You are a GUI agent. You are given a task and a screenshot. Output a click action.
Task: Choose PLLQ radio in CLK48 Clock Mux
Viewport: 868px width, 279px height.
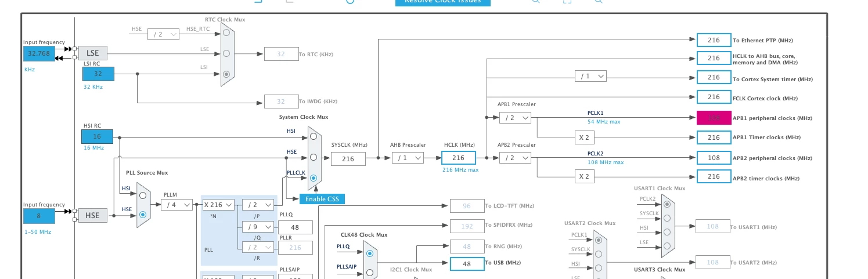pyautogui.click(x=370, y=253)
